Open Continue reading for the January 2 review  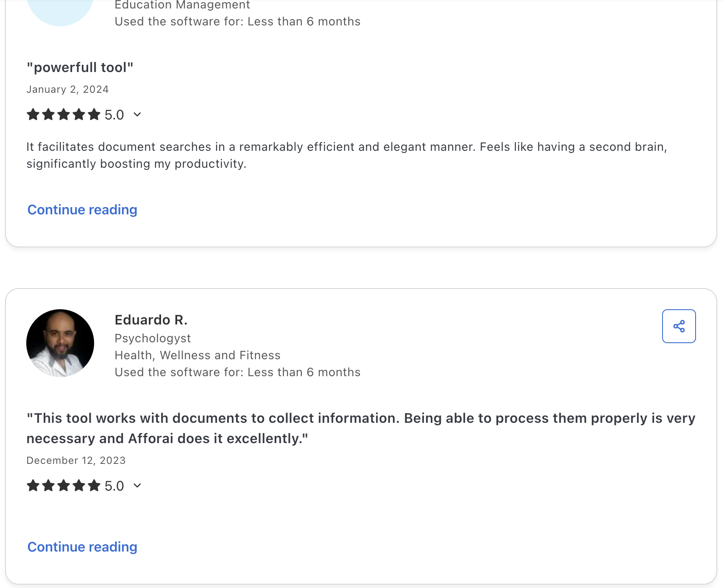tap(82, 210)
